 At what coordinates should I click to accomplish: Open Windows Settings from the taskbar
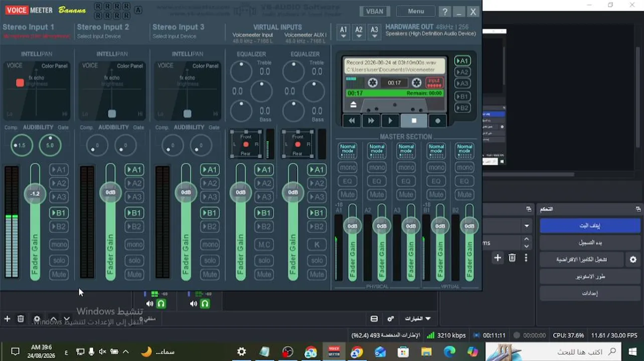(x=242, y=352)
